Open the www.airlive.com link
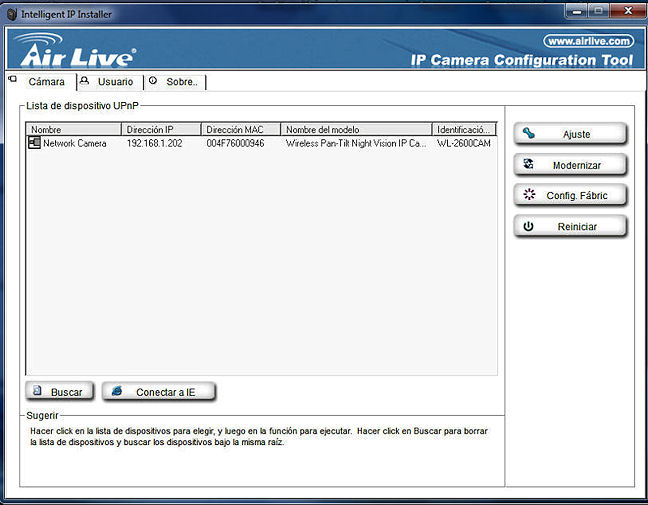The image size is (648, 505). click(588, 41)
